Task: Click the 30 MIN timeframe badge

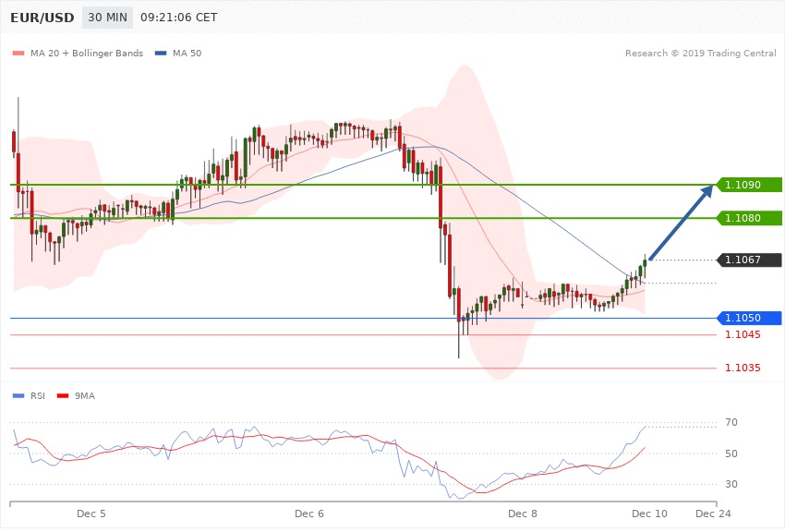Action: [x=107, y=18]
